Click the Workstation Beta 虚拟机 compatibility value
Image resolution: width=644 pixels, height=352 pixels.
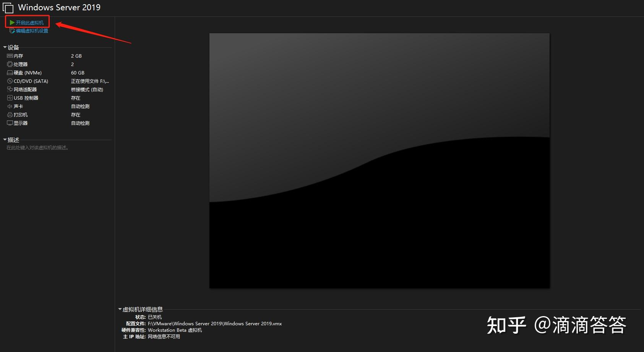pyautogui.click(x=175, y=330)
